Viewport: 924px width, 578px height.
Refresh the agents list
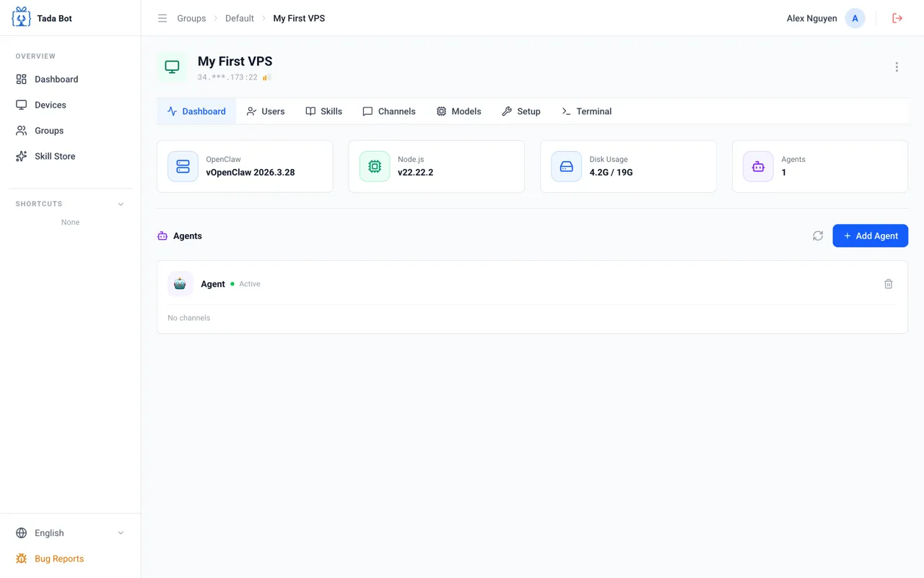pyautogui.click(x=818, y=236)
